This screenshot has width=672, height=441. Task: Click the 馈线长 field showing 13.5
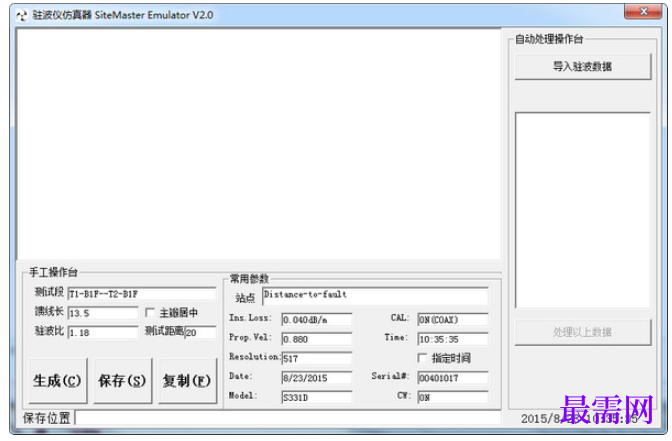pyautogui.click(x=103, y=313)
